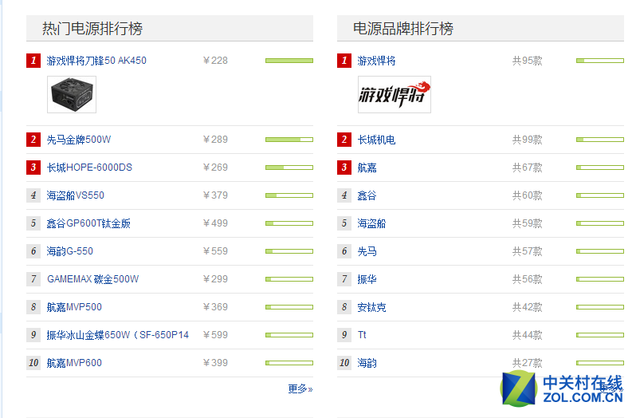Click popularity bar of 游戏悍将 brand
The width and height of the screenshot is (640, 418).
[x=600, y=61]
